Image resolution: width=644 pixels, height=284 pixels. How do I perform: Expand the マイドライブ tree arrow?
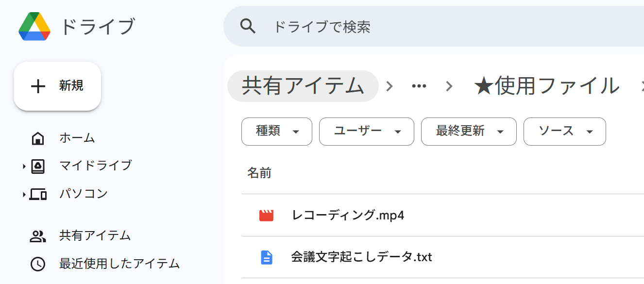tap(24, 167)
